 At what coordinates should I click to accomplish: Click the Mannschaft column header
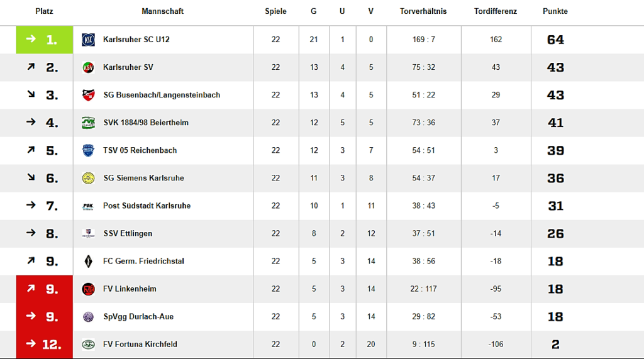click(x=163, y=11)
